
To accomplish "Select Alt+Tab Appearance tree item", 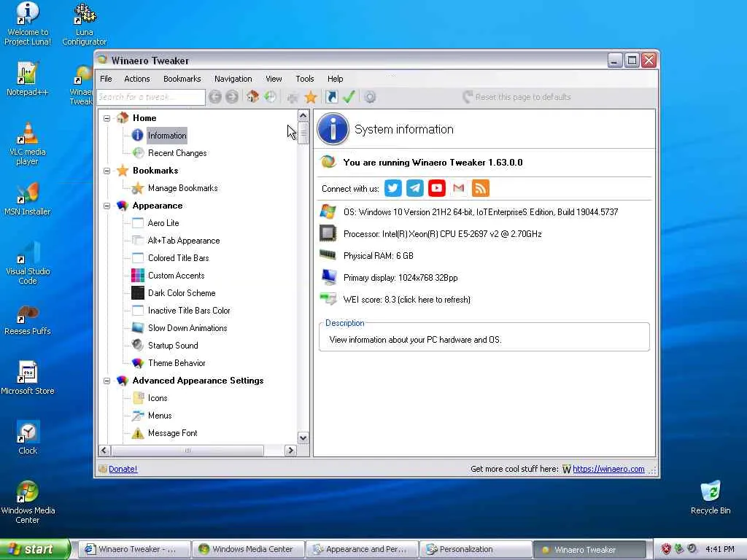I will click(183, 241).
